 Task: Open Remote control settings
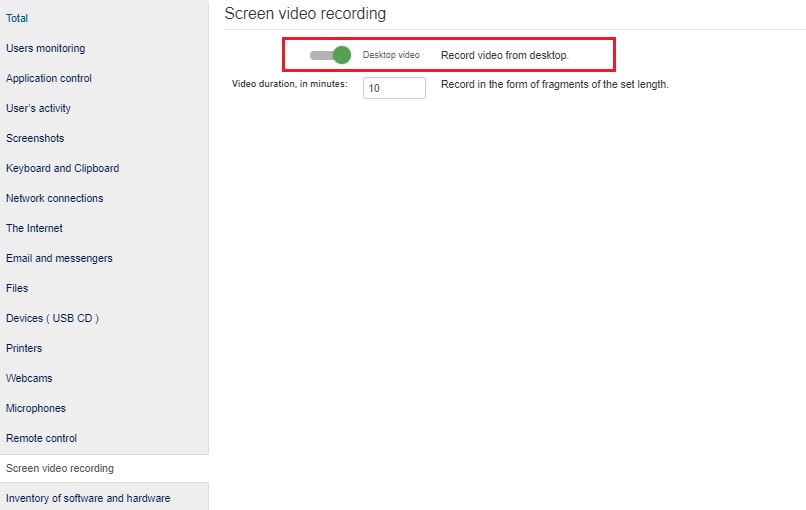41,438
